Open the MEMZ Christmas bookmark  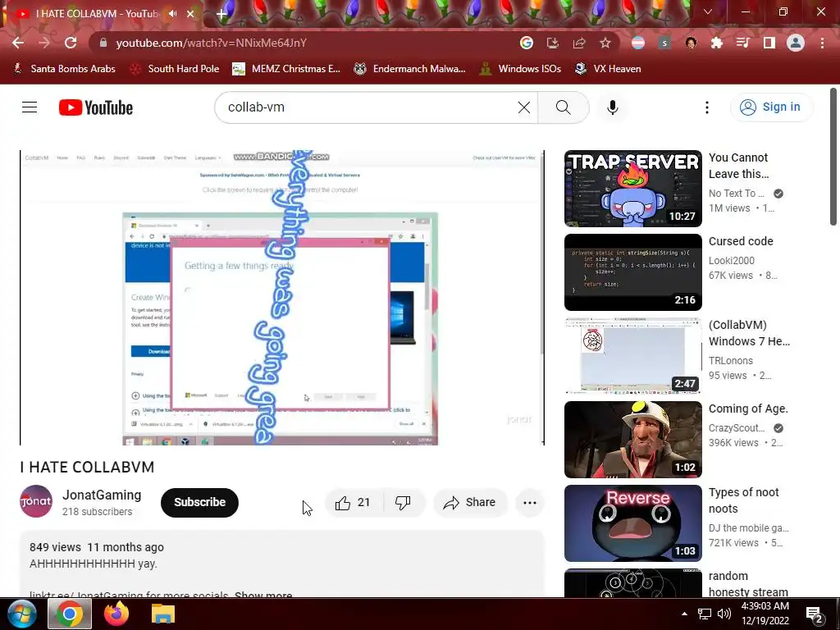pyautogui.click(x=286, y=69)
